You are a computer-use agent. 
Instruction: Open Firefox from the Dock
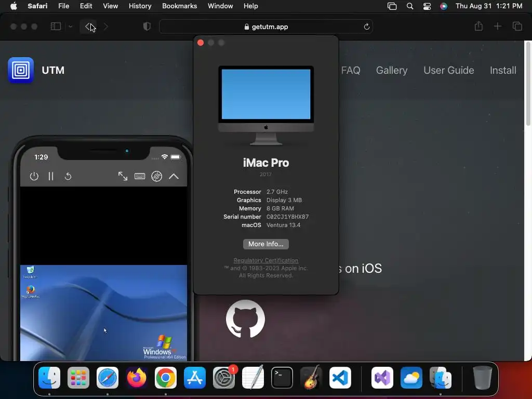(137, 378)
